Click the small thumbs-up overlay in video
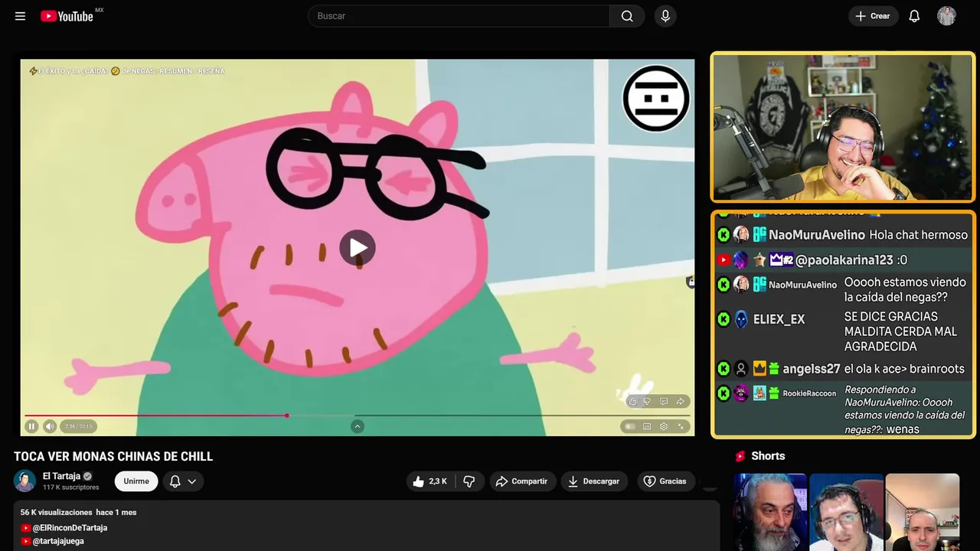Screen dimensions: 980x551 click(x=632, y=401)
